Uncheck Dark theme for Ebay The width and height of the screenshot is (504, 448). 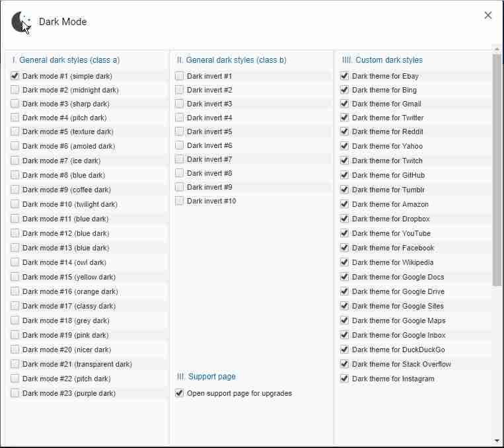point(344,76)
